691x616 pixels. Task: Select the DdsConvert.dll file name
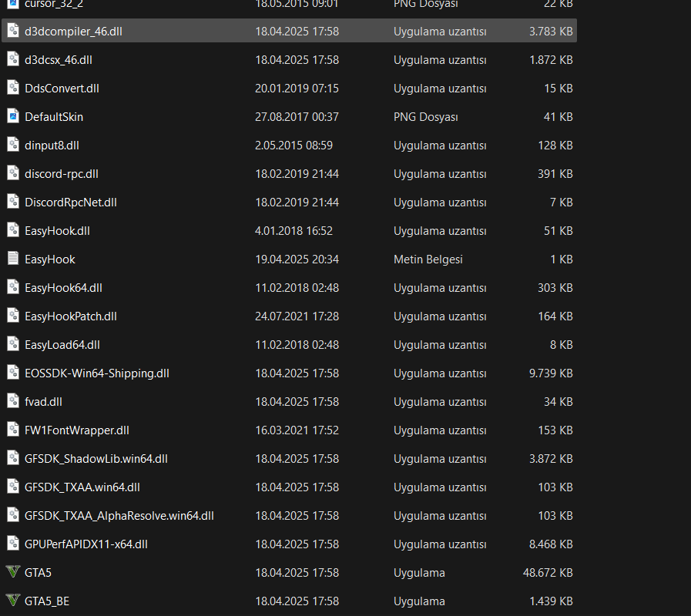[62, 89]
